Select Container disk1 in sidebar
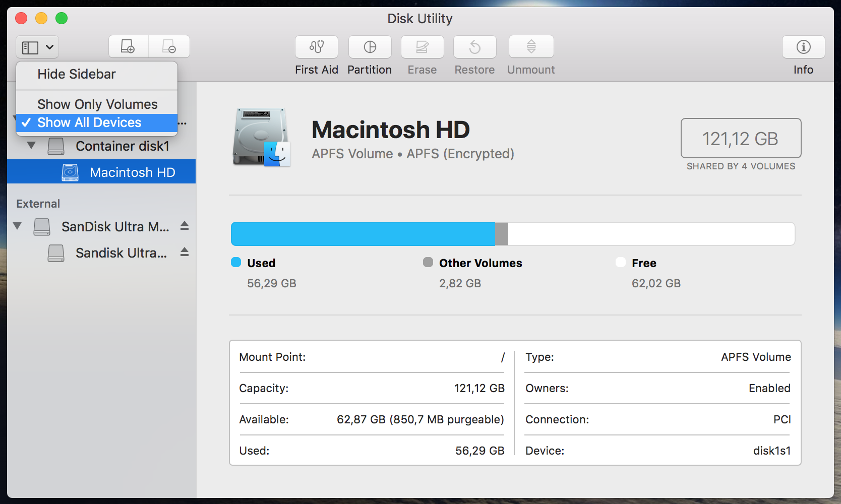The width and height of the screenshot is (841, 504). click(x=123, y=146)
